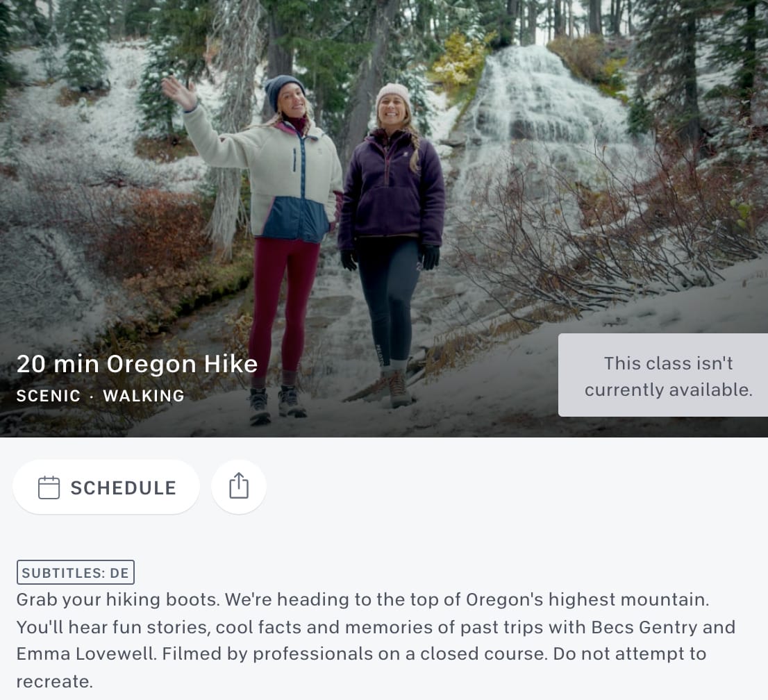This screenshot has width=768, height=700.
Task: Select the SUBTITLES: DE badge
Action: pyautogui.click(x=76, y=572)
